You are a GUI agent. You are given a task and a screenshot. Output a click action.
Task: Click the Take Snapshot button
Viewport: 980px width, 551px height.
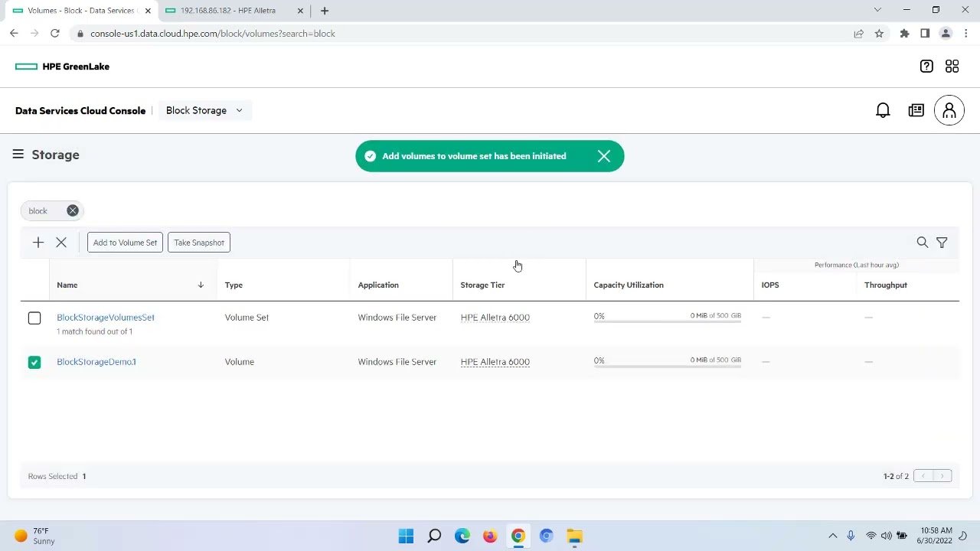click(x=199, y=243)
